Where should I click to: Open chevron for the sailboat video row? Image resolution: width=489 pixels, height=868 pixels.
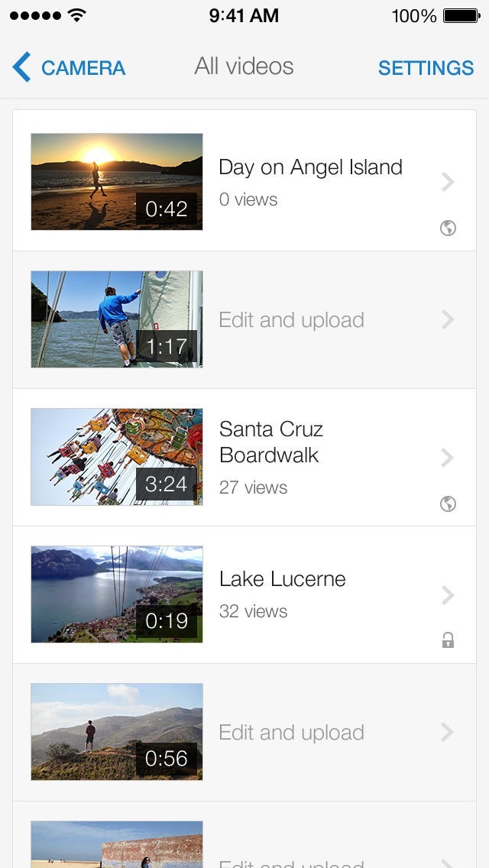[449, 319]
